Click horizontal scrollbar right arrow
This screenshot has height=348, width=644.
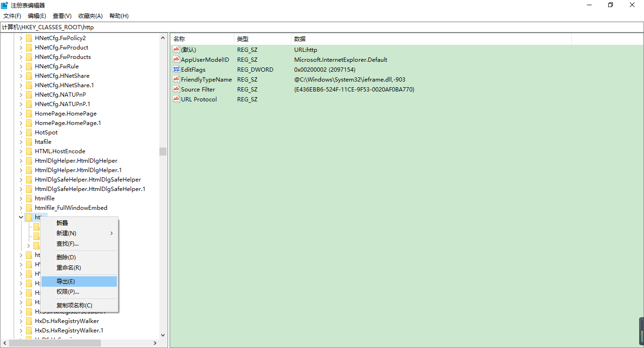(x=155, y=343)
